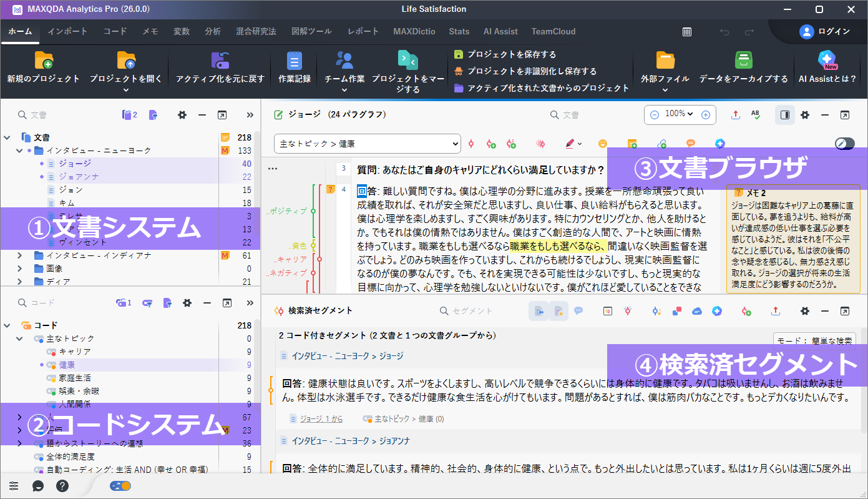Viewport: 868px width, 499px height.
Task: Toggle the edit mode switch in 文書ブラウザ
Action: [x=844, y=144]
